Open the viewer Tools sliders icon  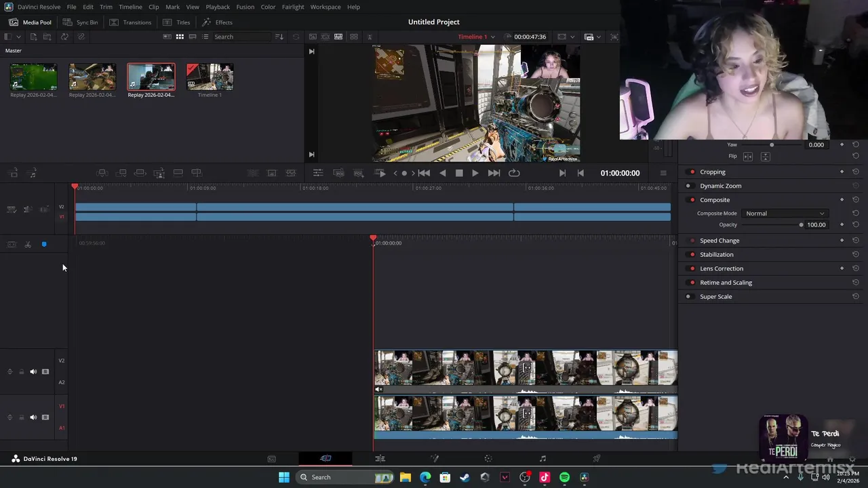pos(318,173)
